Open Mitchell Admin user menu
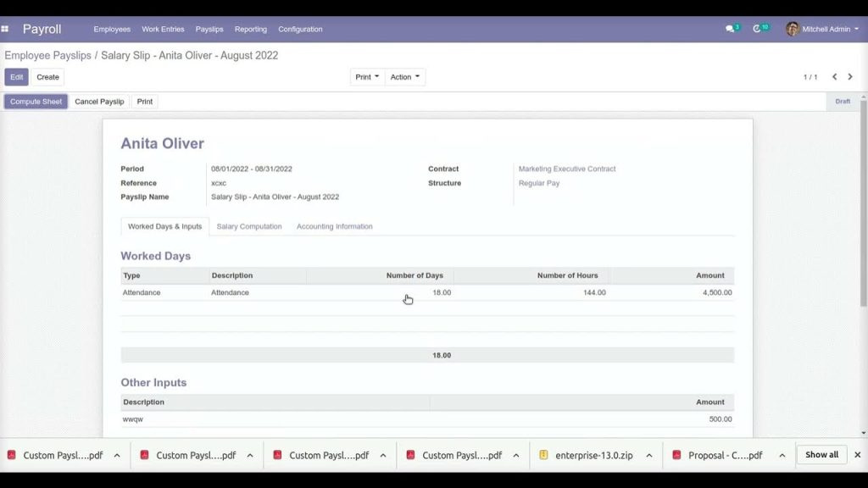868x488 pixels. pyautogui.click(x=827, y=29)
